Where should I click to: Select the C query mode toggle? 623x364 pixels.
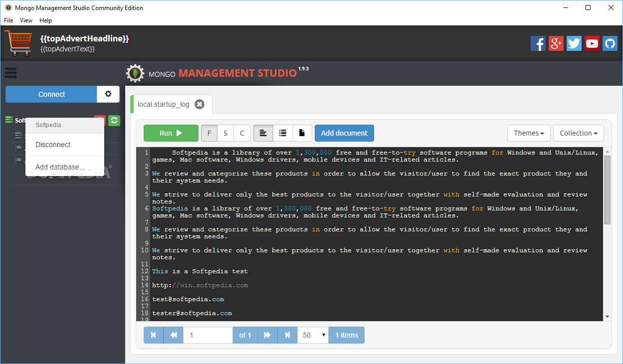(242, 133)
